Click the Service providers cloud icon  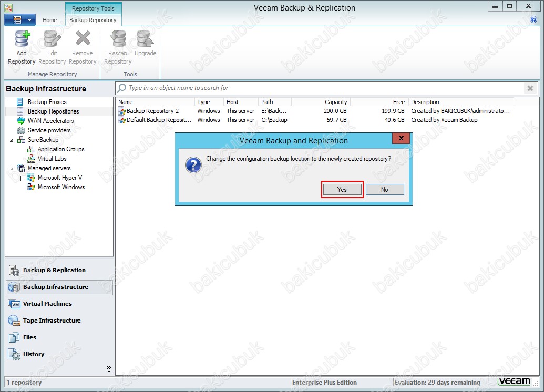coord(21,130)
